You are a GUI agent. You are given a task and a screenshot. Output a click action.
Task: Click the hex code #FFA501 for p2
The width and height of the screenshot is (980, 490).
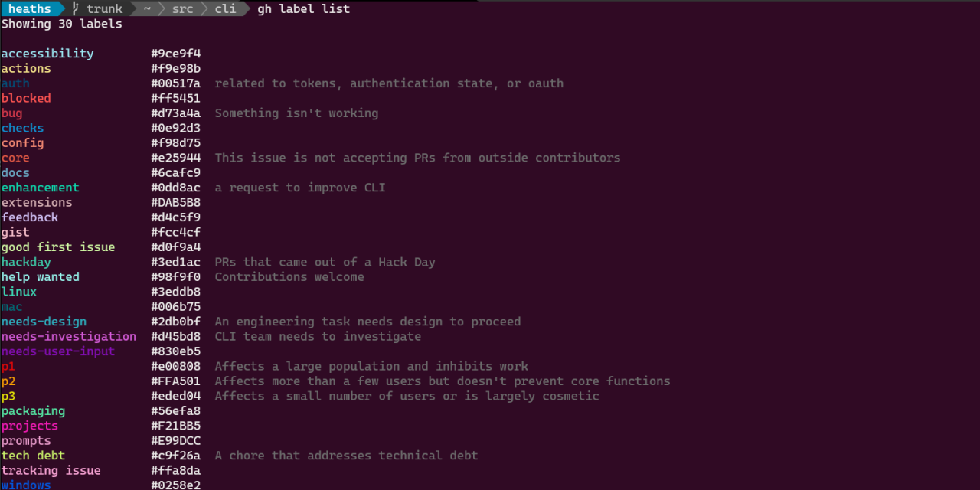[175, 381]
